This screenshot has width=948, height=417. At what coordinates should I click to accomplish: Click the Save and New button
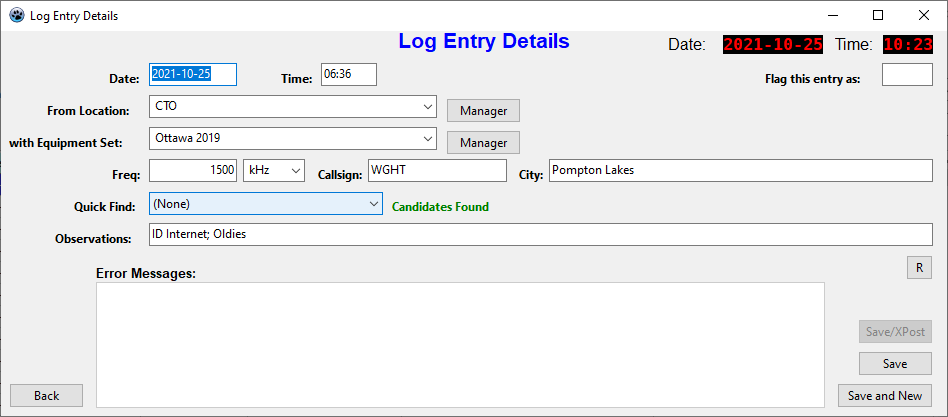pyautogui.click(x=884, y=395)
